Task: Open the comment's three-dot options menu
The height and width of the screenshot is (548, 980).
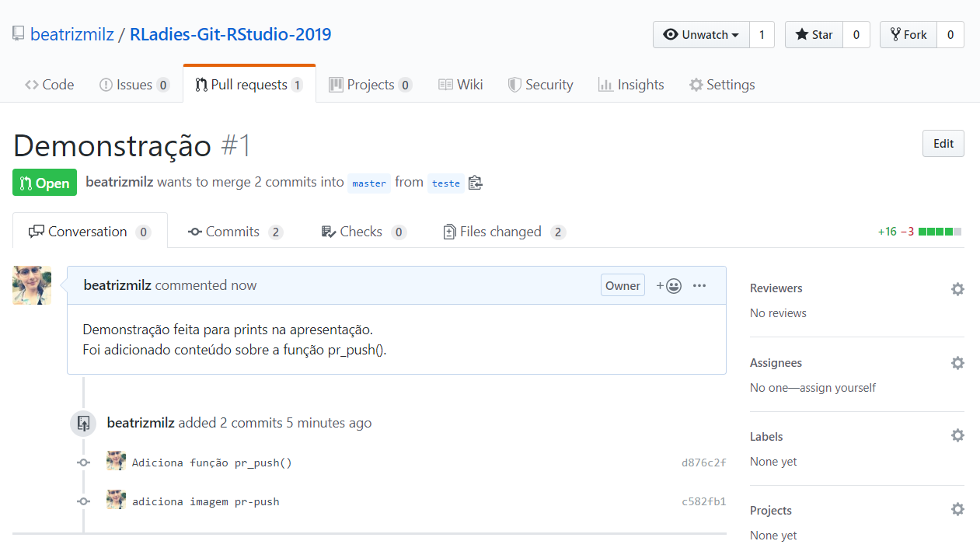Action: 699,285
